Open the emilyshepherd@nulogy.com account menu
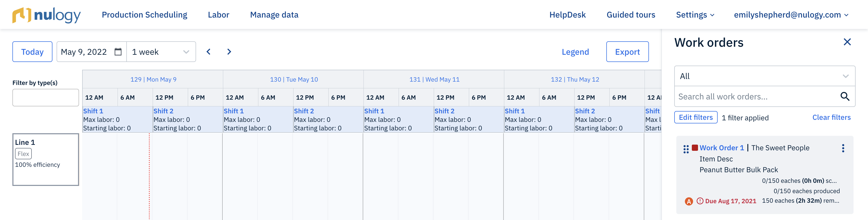Viewport: 868px width, 220px height. [791, 15]
